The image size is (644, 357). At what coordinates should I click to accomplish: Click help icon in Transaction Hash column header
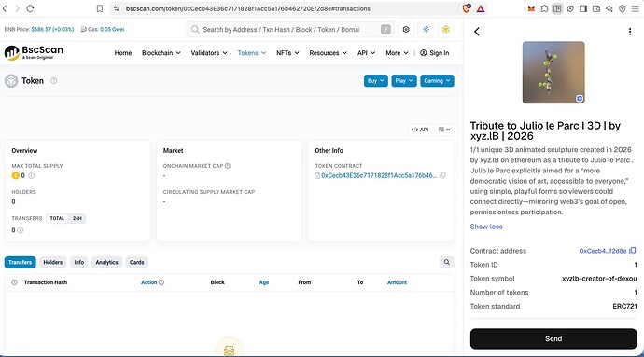coord(14,282)
